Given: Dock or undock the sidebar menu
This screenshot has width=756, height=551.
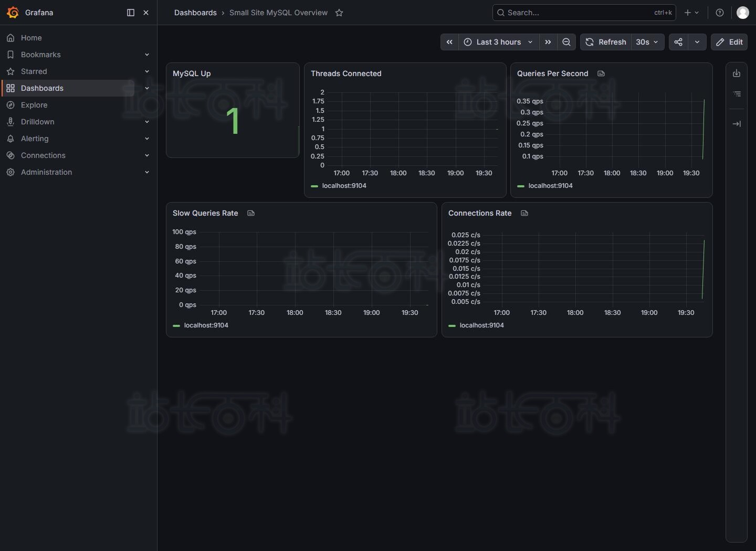Looking at the screenshot, I should coord(131,13).
